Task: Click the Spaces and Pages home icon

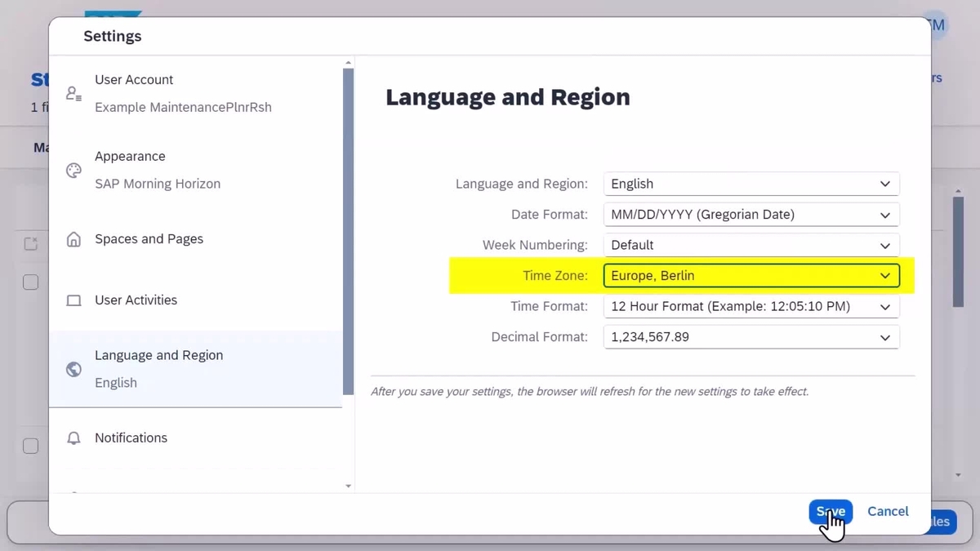Action: pyautogui.click(x=73, y=238)
